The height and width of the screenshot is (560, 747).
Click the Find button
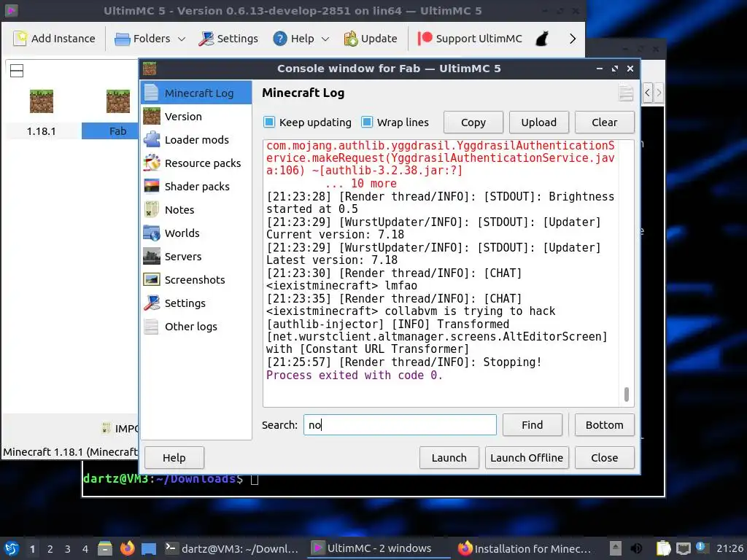[532, 425]
